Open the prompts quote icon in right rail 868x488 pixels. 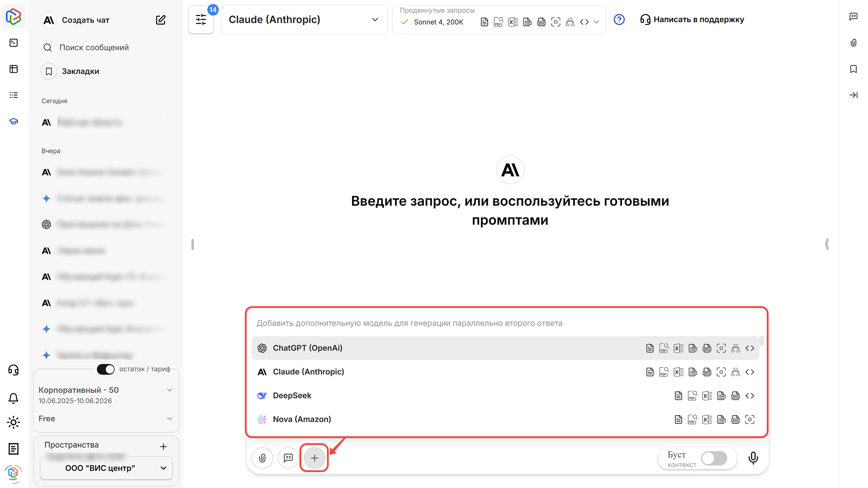(854, 17)
